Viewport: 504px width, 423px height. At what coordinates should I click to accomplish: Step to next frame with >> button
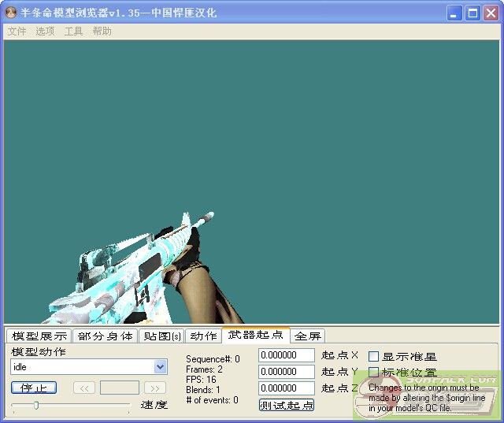(155, 388)
